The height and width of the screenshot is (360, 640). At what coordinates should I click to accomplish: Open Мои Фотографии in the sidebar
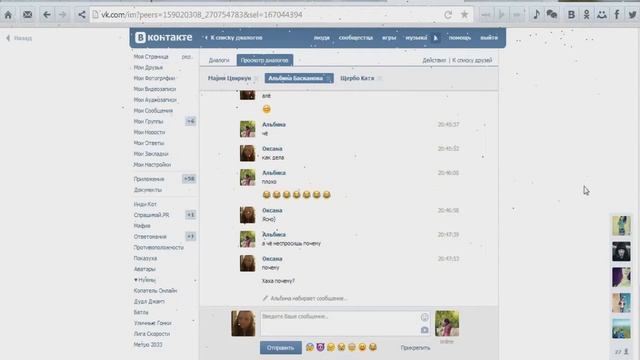pos(154,78)
